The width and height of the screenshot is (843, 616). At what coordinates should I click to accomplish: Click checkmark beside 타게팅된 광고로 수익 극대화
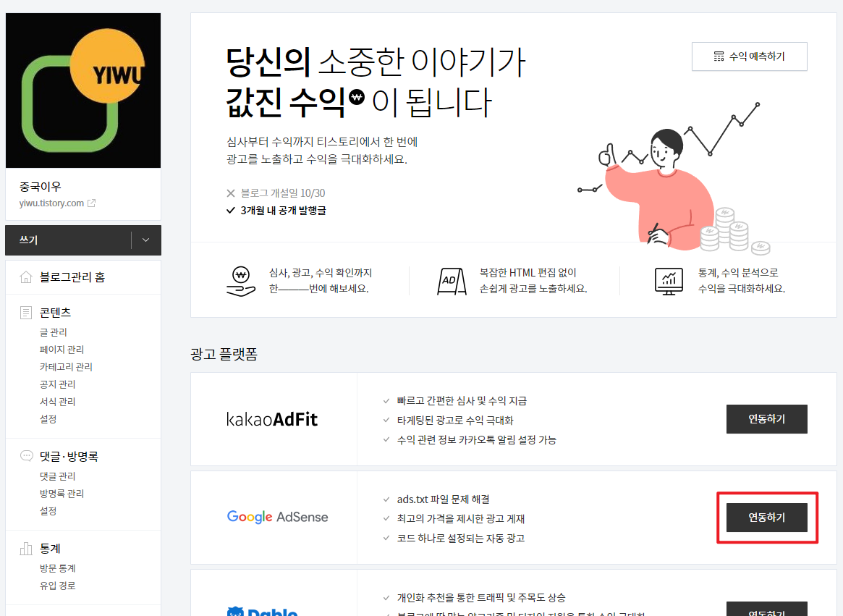(x=386, y=420)
